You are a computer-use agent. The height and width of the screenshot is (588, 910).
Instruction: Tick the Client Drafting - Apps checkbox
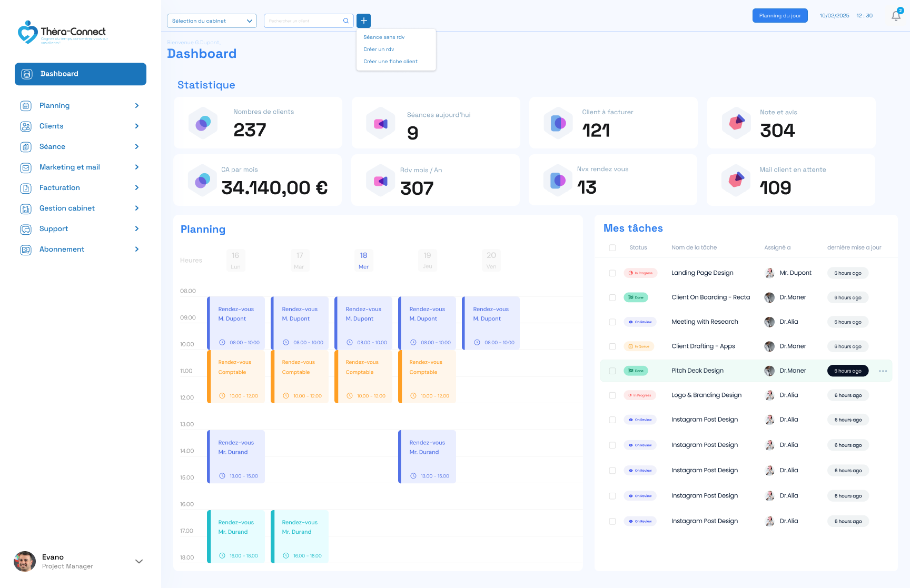(612, 346)
